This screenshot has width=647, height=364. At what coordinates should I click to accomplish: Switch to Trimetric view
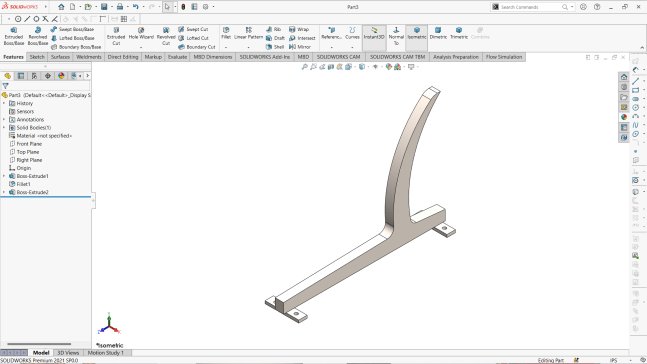(x=459, y=33)
